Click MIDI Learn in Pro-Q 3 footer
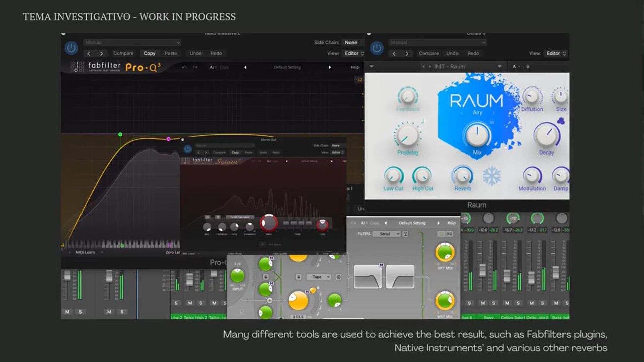Image resolution: width=644 pixels, height=362 pixels. click(x=85, y=252)
